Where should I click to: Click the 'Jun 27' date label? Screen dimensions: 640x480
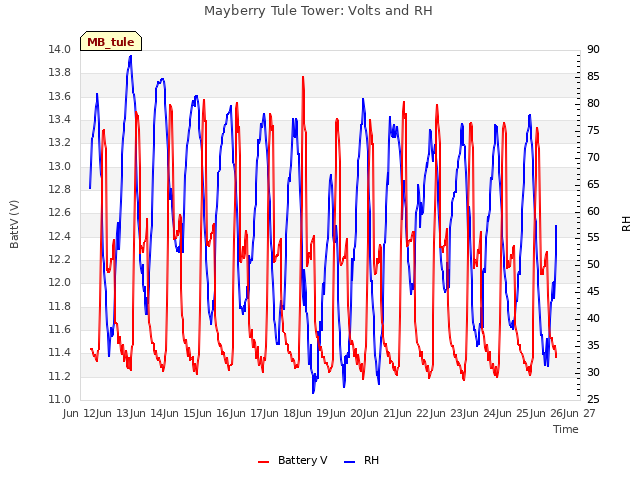580,413
